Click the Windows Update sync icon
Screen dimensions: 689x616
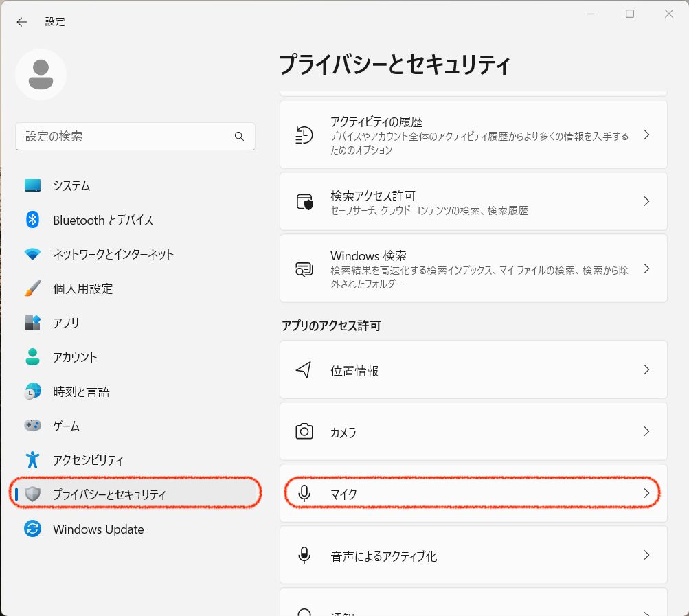(32, 529)
